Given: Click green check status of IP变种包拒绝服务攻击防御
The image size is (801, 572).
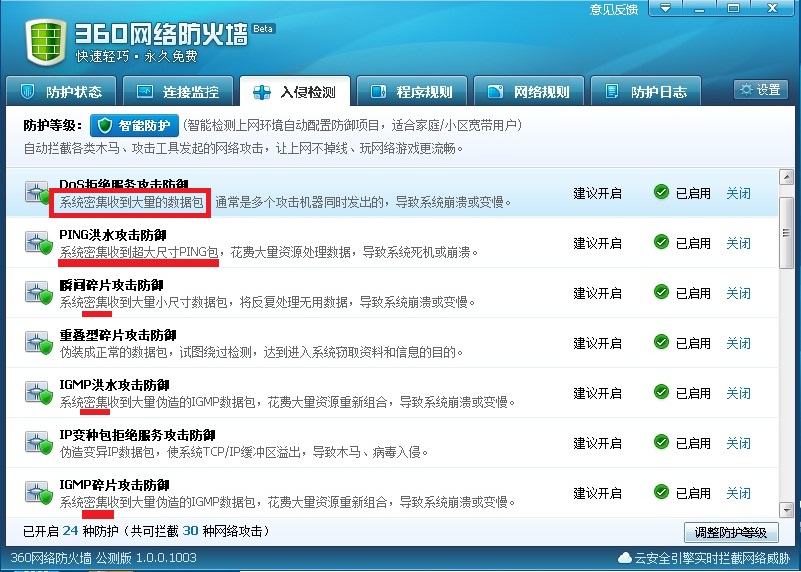Looking at the screenshot, I should [x=661, y=442].
